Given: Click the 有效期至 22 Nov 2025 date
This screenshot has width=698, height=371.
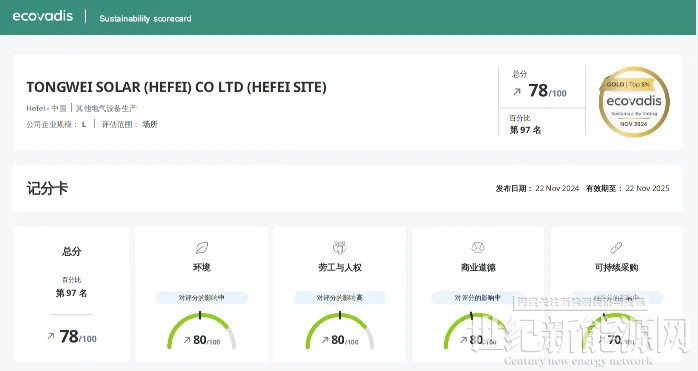Looking at the screenshot, I should (628, 188).
